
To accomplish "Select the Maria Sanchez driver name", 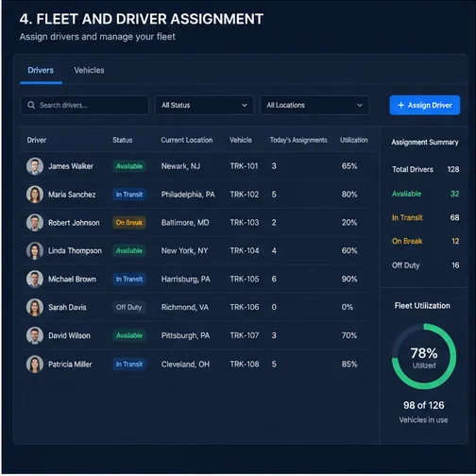I will tap(72, 195).
